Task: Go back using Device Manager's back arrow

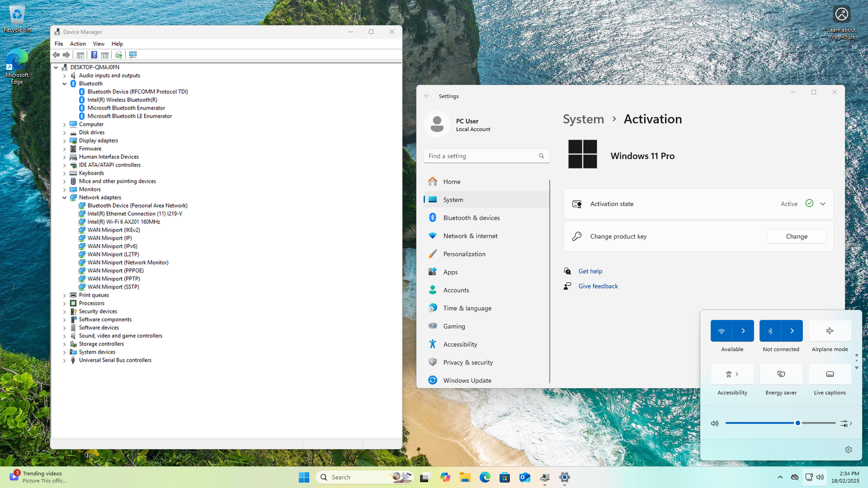Action: 56,55
